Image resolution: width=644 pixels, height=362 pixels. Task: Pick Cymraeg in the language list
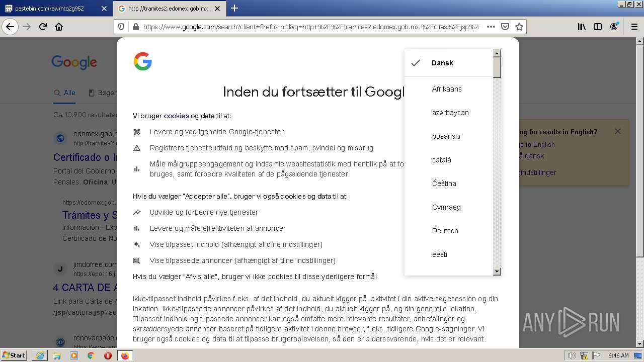pos(449,207)
